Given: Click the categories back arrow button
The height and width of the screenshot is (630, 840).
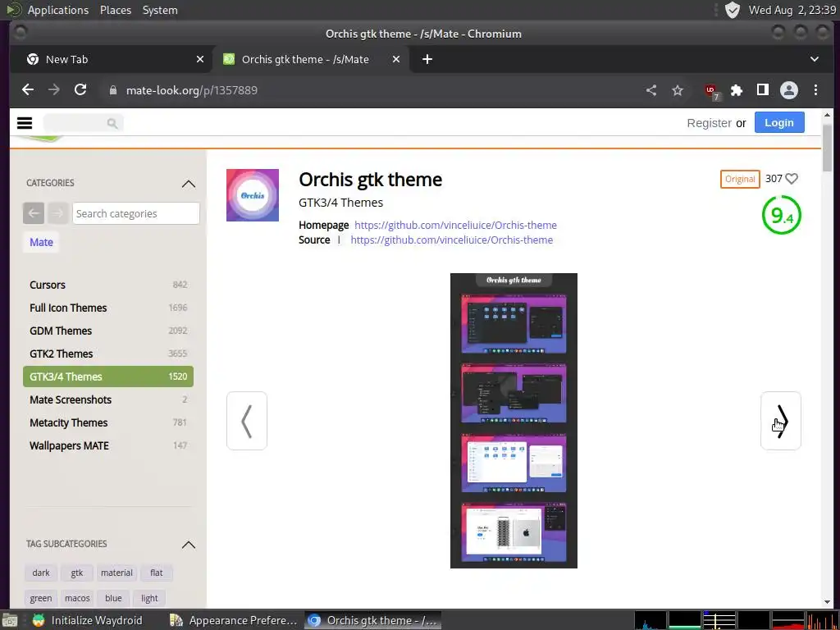Looking at the screenshot, I should [33, 213].
